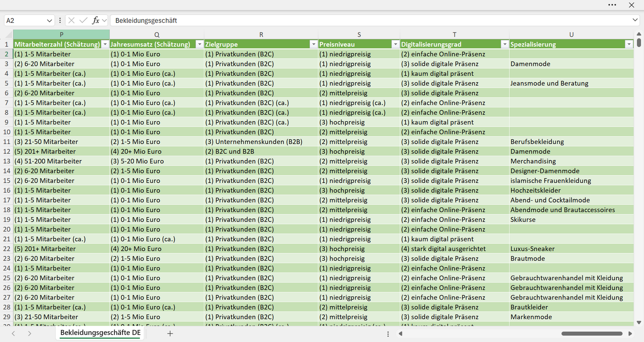This screenshot has width=644, height=342.
Task: Select the cell (3) 5-20 Mio Euro
Action: 157,161
